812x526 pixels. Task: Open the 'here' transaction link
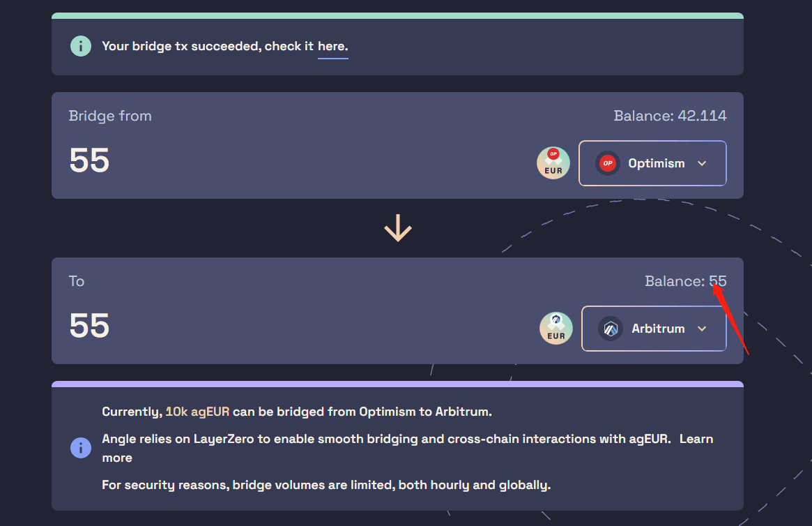click(332, 47)
